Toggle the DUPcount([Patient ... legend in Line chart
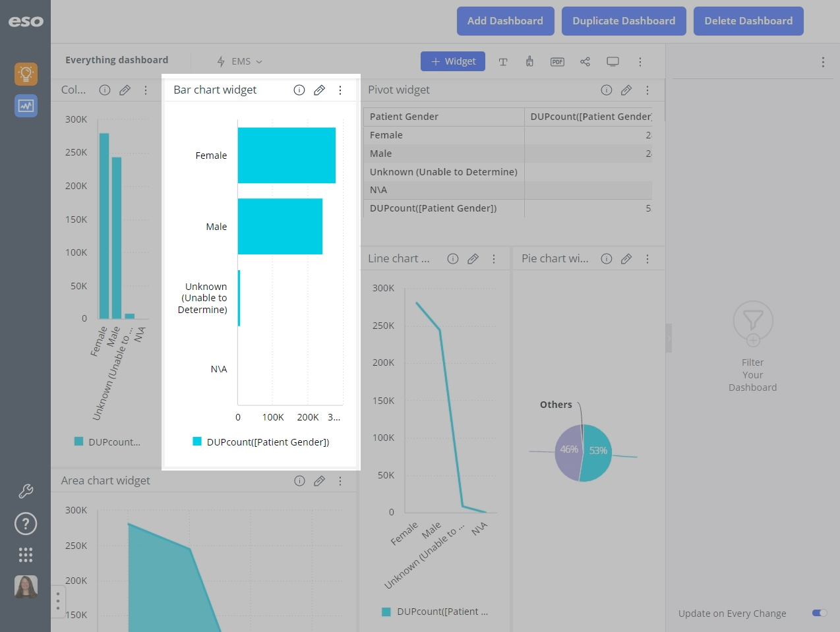This screenshot has height=632, width=840. pos(435,612)
